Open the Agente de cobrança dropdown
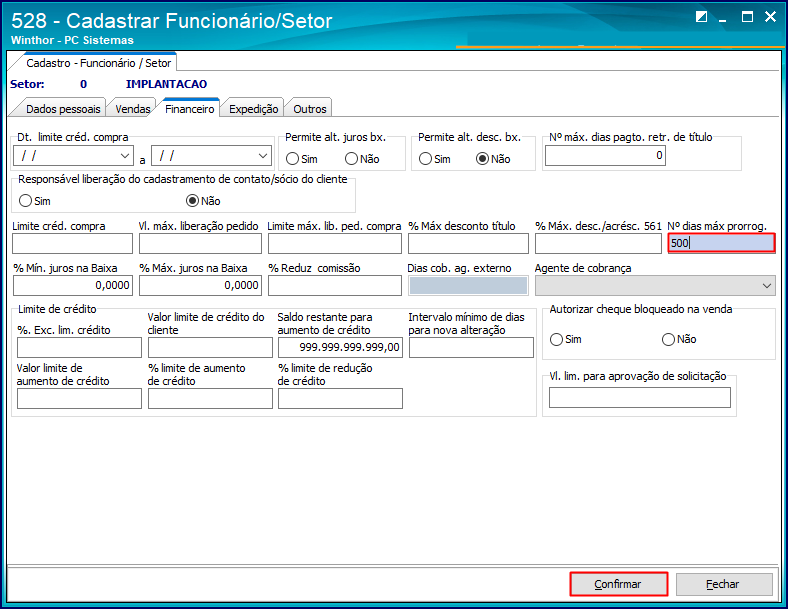Image resolution: width=788 pixels, height=609 pixels. (766, 285)
